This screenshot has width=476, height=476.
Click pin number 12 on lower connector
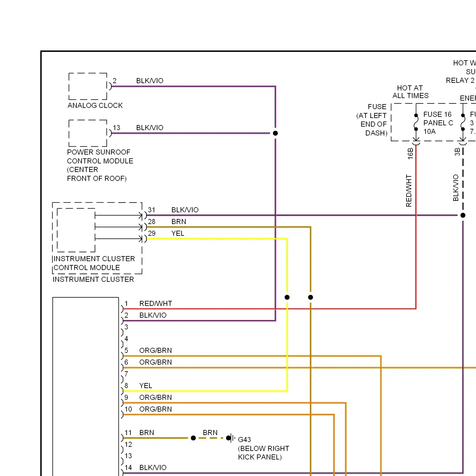(128, 444)
